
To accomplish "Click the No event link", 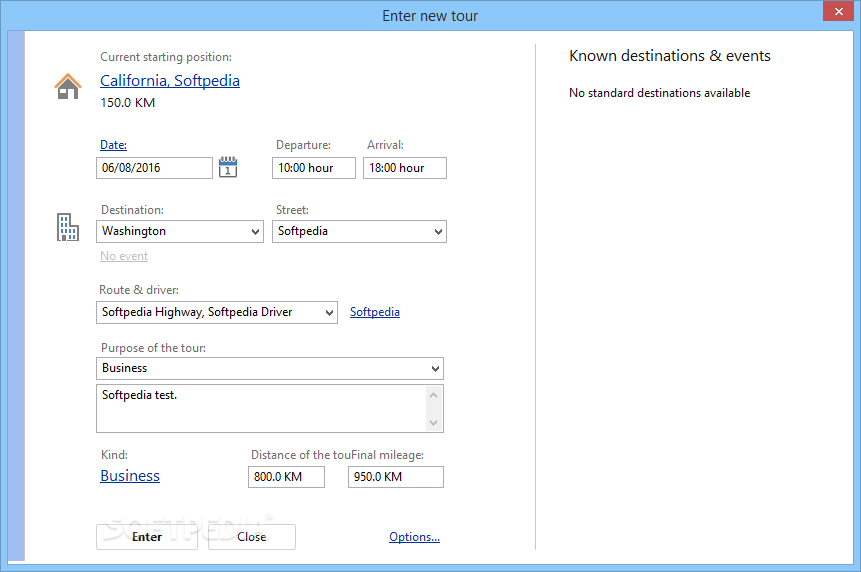I will point(124,256).
